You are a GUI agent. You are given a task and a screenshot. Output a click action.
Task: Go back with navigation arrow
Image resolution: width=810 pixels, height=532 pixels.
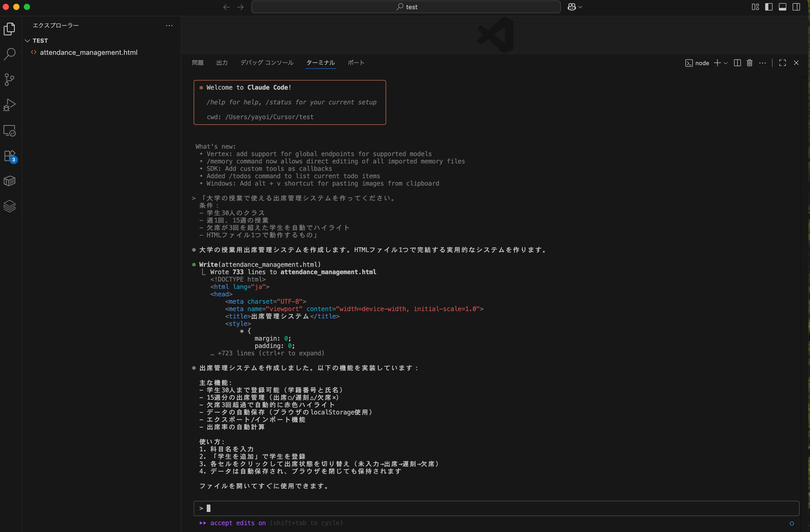click(226, 7)
